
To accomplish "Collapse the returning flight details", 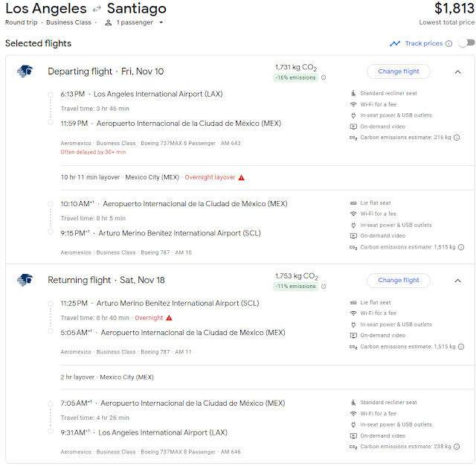I will pyautogui.click(x=457, y=281).
